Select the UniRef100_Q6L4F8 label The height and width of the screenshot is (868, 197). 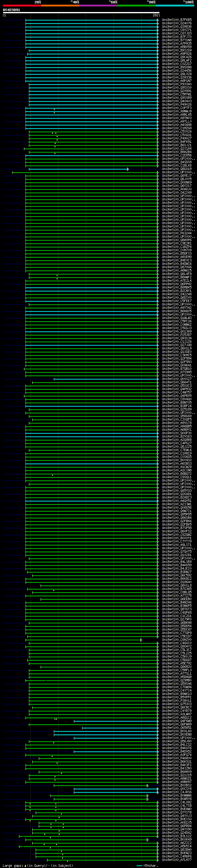point(177,274)
